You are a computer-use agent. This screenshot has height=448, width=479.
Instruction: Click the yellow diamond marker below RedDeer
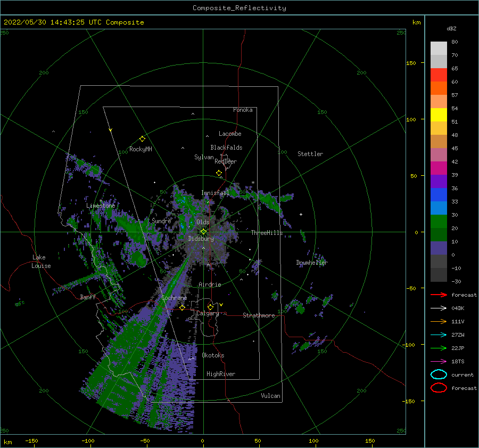(219, 173)
